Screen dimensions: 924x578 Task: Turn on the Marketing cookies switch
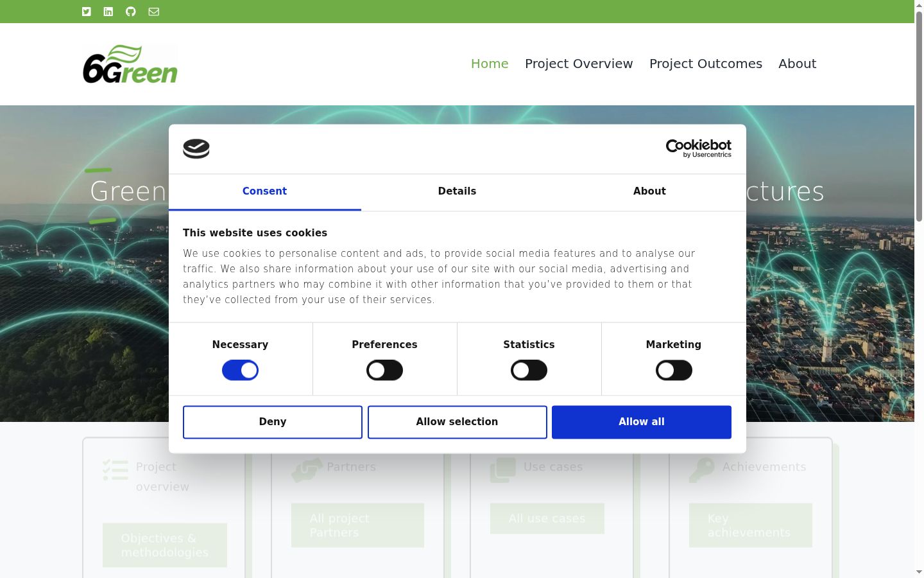tap(674, 371)
